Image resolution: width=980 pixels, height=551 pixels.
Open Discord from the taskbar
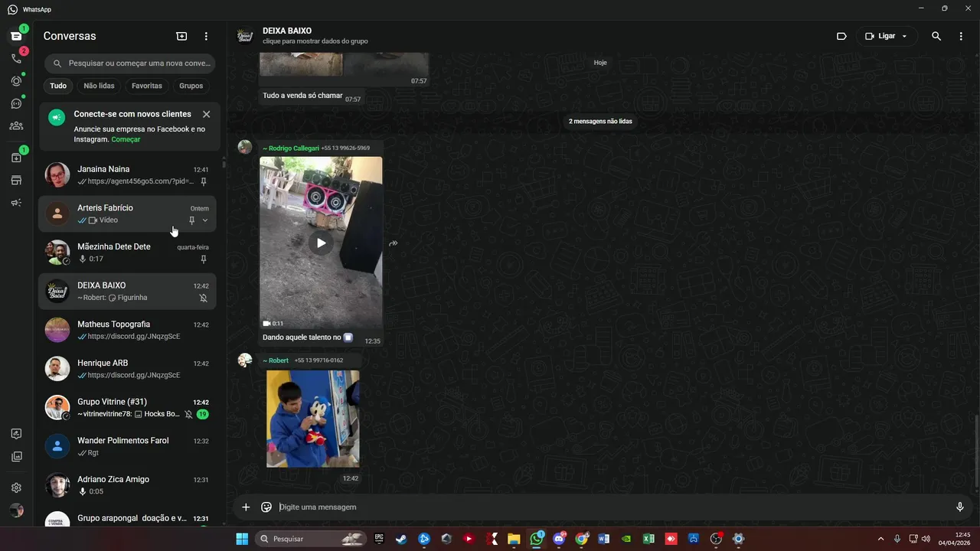tap(559, 539)
